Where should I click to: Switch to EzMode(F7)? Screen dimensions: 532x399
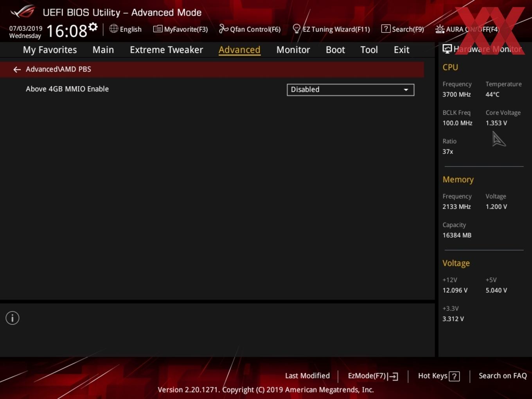[x=373, y=376]
